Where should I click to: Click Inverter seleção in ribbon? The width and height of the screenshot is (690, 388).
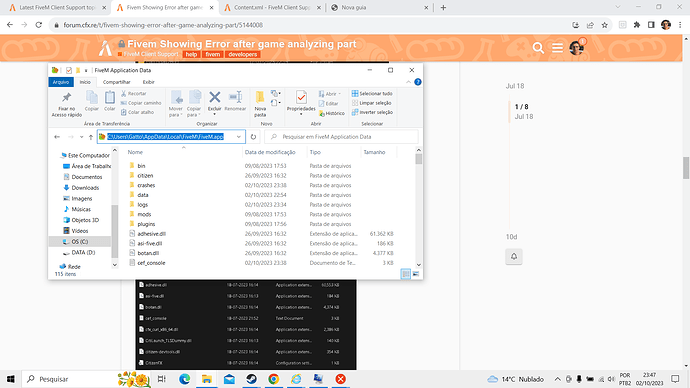coord(372,112)
